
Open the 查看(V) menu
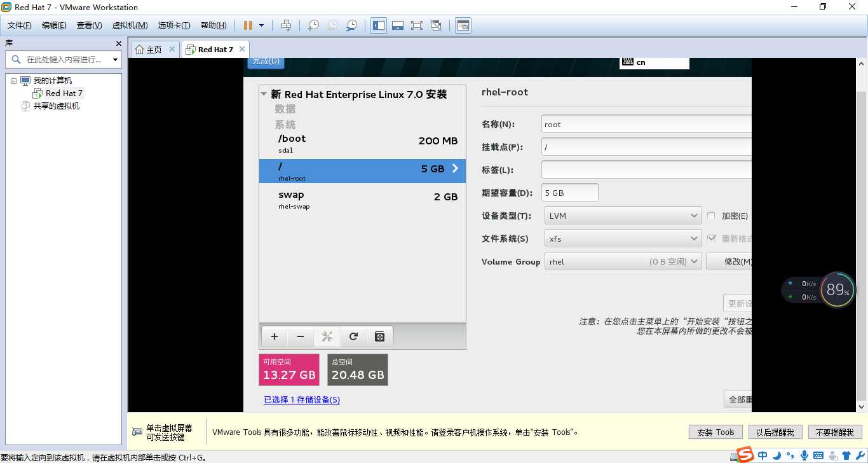point(89,25)
